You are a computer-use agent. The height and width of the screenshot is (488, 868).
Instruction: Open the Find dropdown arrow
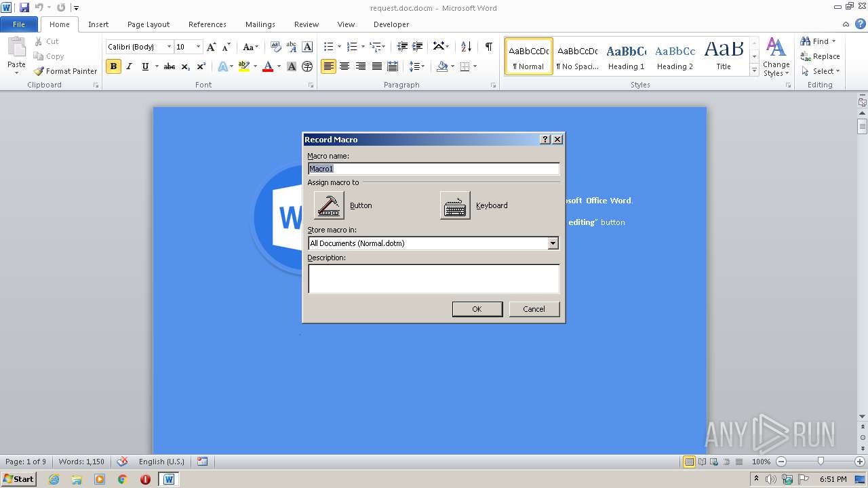click(x=833, y=41)
